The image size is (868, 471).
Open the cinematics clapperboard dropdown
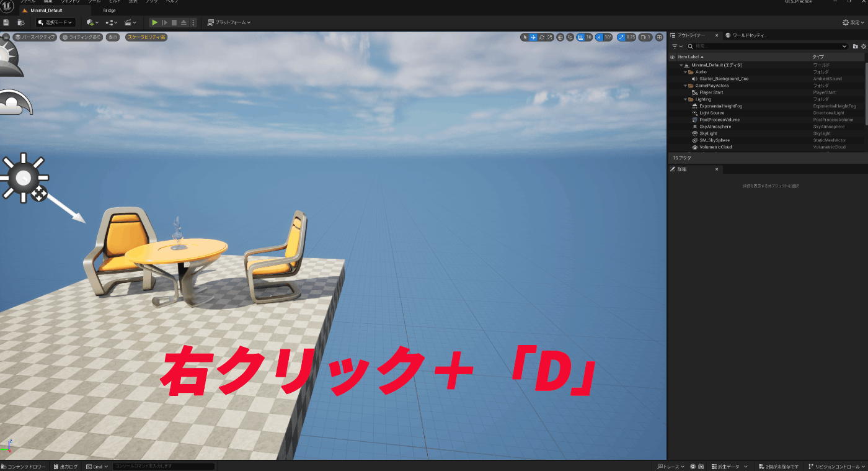(130, 22)
